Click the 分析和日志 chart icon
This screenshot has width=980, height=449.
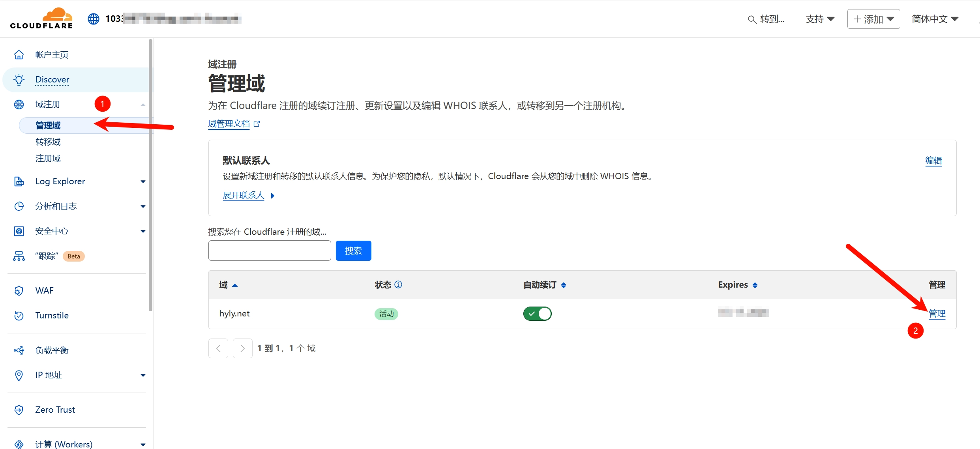19,206
